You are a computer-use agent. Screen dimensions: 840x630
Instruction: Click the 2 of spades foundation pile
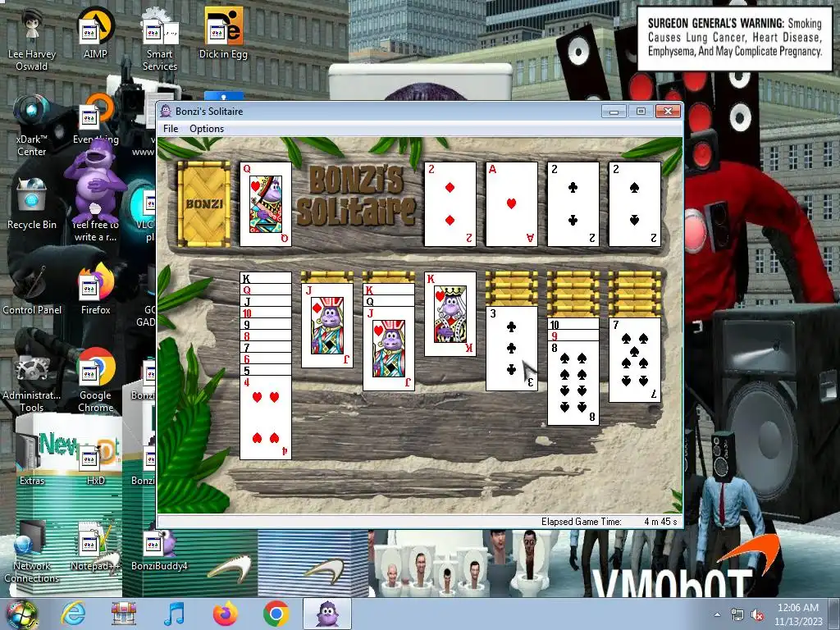click(x=635, y=204)
